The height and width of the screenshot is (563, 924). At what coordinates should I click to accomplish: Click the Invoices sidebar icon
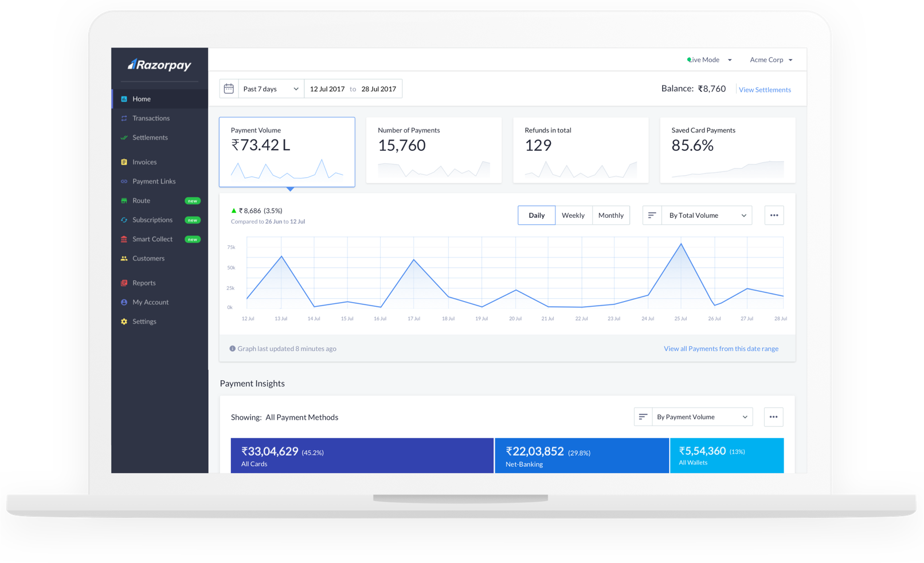tap(124, 162)
